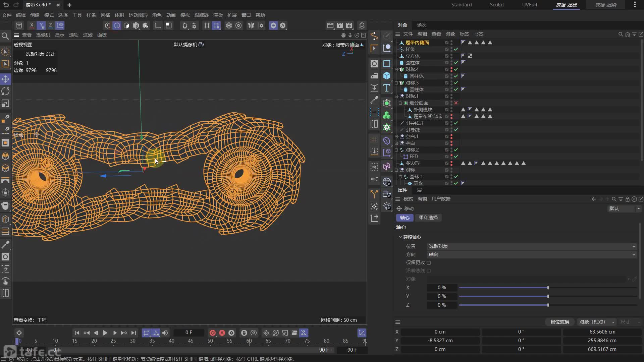
Task: Toggle Z axis lock icon
Action: [x=50, y=25]
